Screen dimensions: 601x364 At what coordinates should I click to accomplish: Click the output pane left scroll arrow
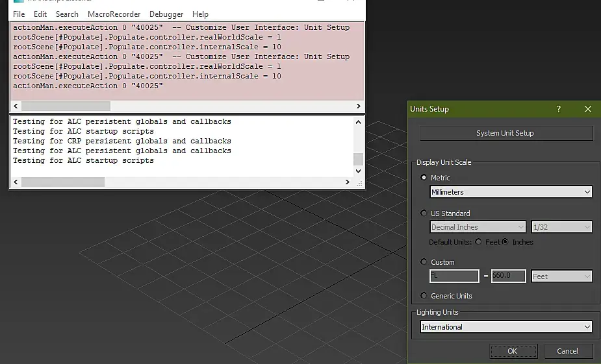(x=16, y=182)
